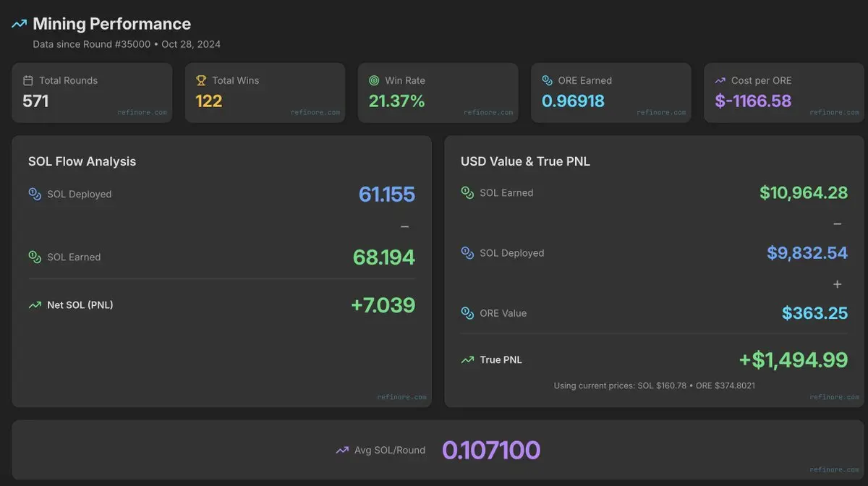868x486 pixels.
Task: Click the Mining Performance trend icon
Action: click(20, 24)
